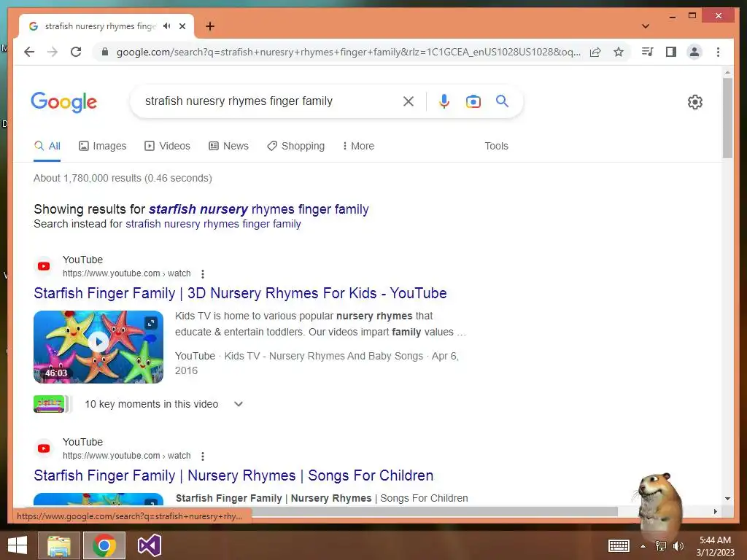Open the touch keyboard icon
Screen dimensions: 747x560
point(619,545)
